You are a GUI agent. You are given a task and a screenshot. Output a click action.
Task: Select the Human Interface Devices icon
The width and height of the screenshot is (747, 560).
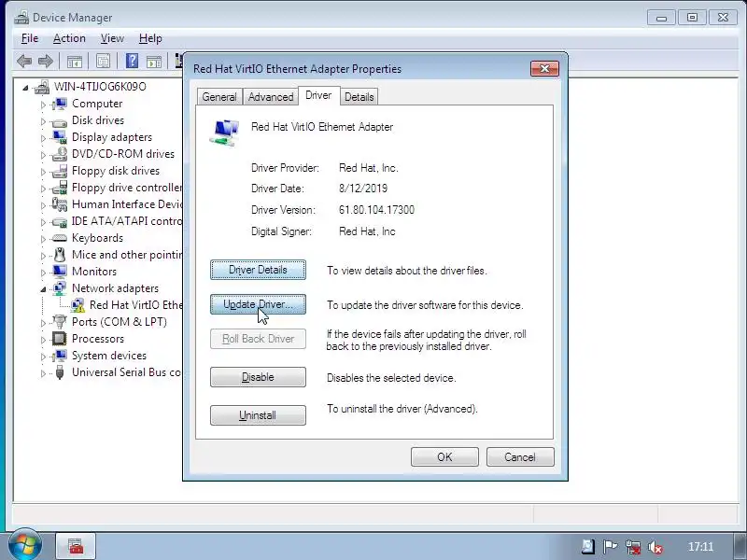click(60, 204)
